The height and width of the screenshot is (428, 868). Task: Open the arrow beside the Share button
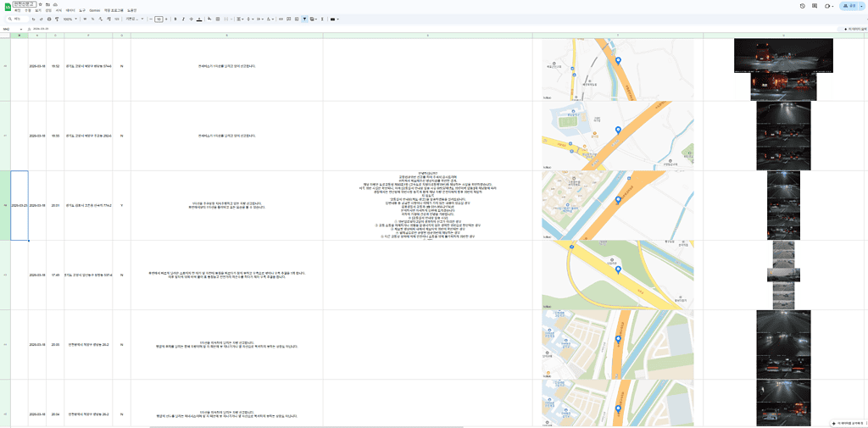coord(860,6)
